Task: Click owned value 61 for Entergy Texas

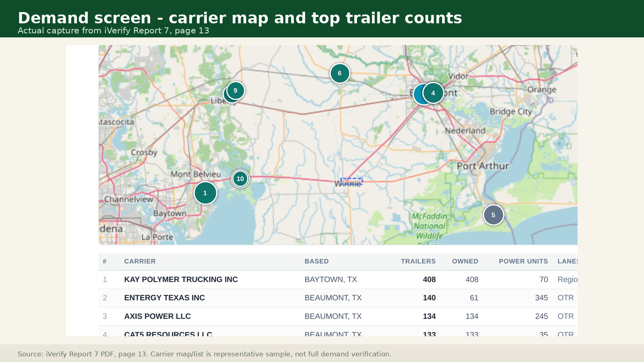Action: pyautogui.click(x=474, y=298)
